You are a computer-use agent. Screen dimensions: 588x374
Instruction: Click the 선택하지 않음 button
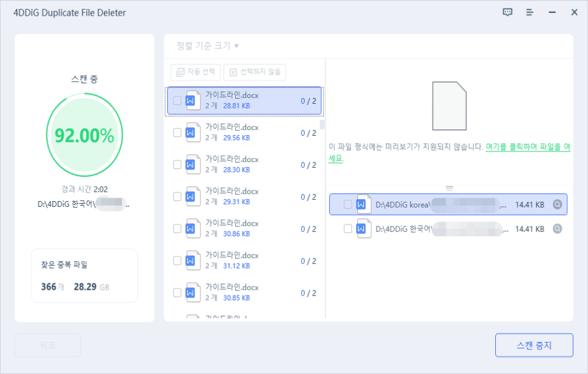click(255, 72)
